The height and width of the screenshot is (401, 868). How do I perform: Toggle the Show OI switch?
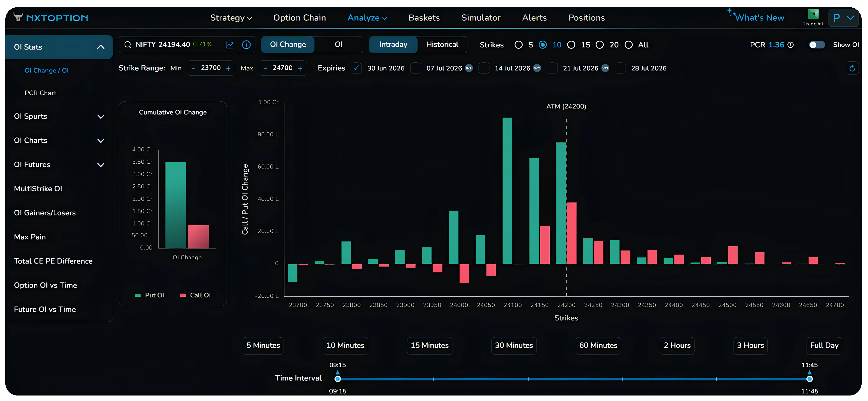coord(817,45)
